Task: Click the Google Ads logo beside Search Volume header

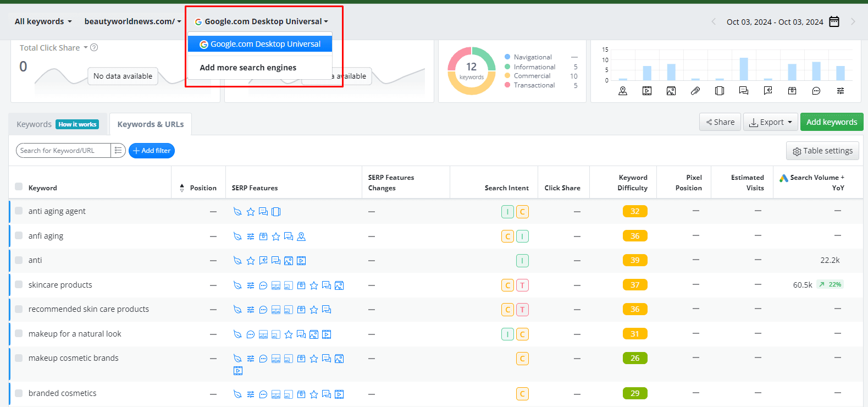Action: [784, 178]
